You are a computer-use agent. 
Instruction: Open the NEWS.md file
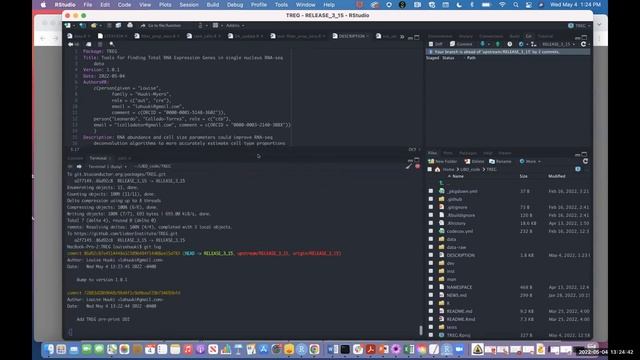457,295
